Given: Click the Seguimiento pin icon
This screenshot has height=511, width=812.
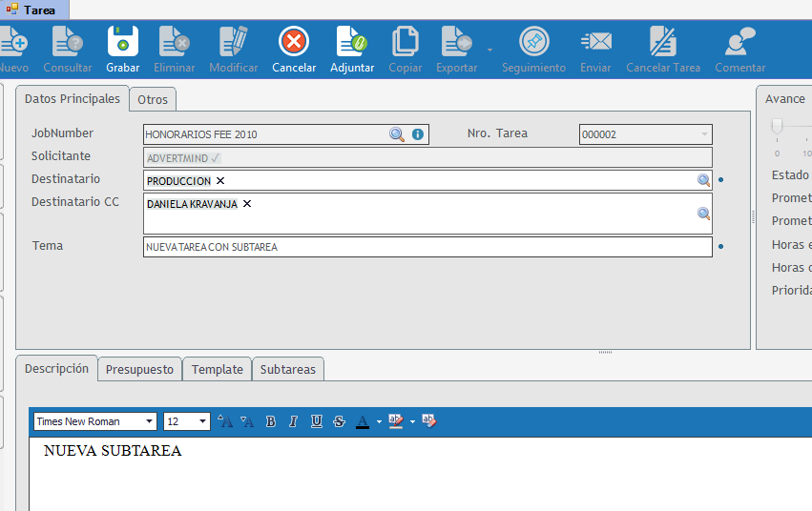Looking at the screenshot, I should tap(533, 42).
